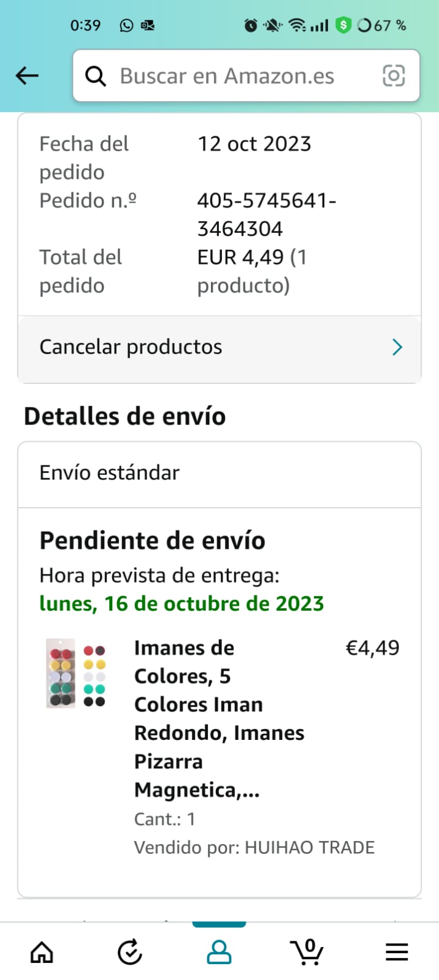Open the Imanes de Colores product title
This screenshot has height=980, width=439.
(219, 718)
